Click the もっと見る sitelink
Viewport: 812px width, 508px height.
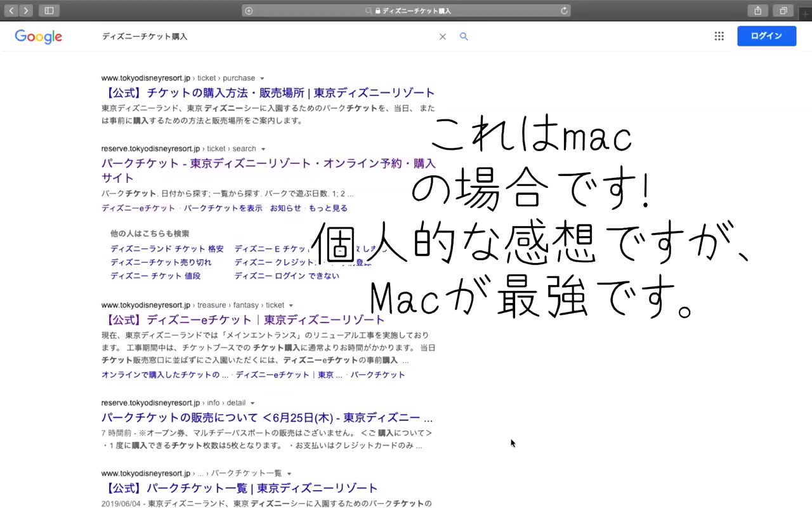pos(328,208)
